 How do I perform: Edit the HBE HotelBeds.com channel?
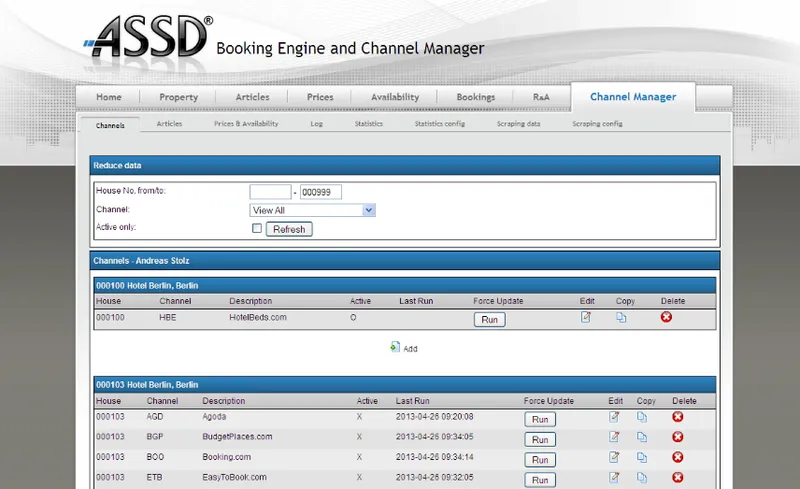click(x=586, y=317)
